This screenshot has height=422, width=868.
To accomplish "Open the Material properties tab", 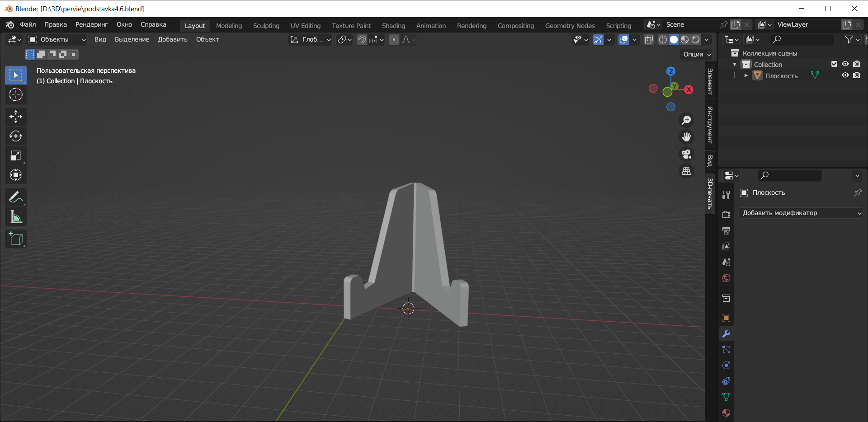I will [x=726, y=413].
